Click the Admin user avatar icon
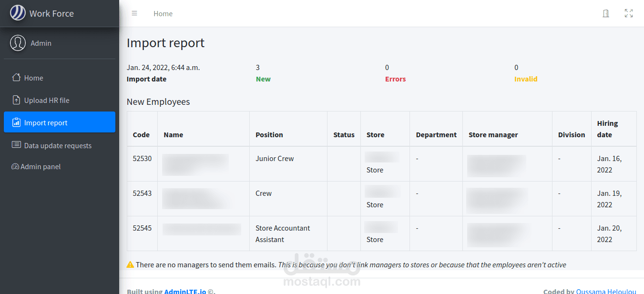This screenshot has height=294, width=644. point(18,43)
